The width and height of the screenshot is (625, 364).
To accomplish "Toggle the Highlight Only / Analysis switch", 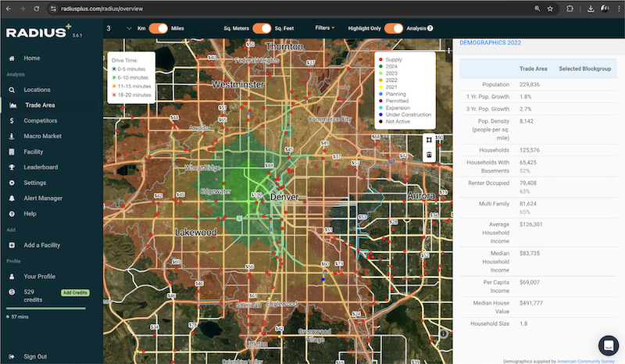I will coord(394,28).
